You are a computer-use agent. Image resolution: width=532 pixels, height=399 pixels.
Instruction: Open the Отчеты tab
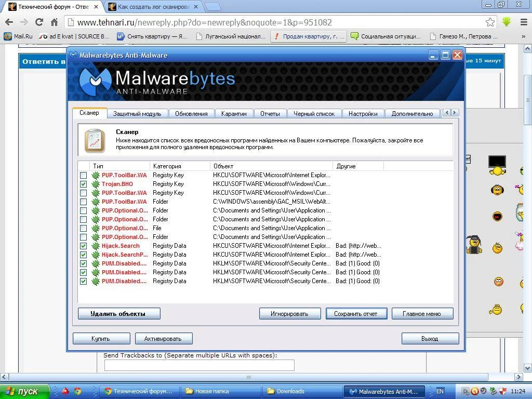pos(270,114)
